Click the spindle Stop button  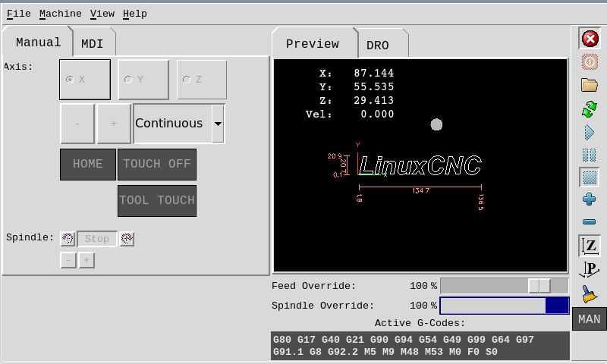coord(97,239)
